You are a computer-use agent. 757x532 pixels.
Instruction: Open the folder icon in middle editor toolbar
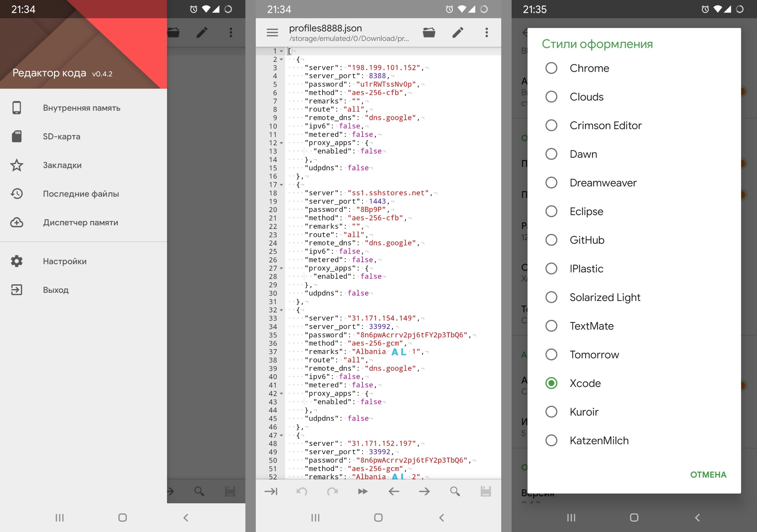[429, 32]
